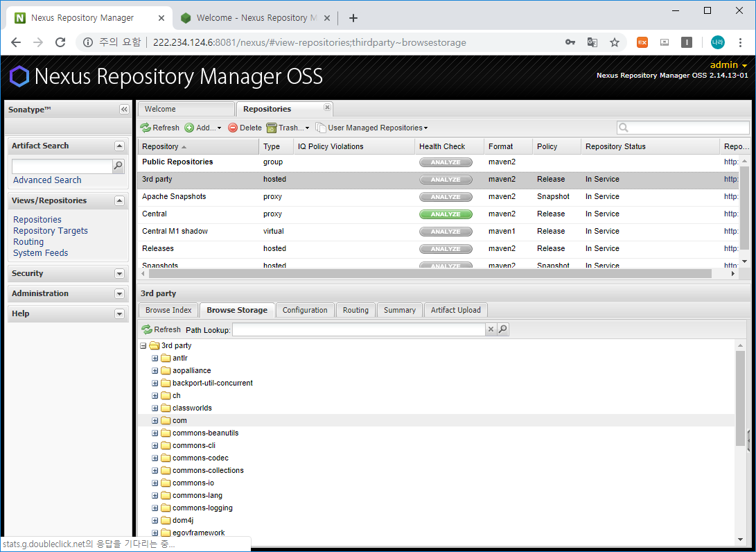Open the System Feeds link
This screenshot has width=756, height=552.
40,253
